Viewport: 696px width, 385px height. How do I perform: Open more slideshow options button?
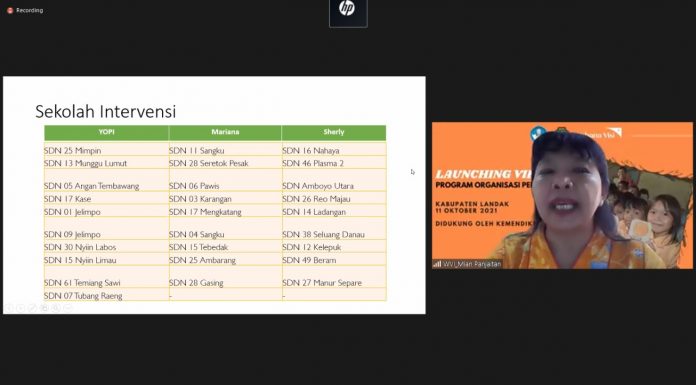(x=68, y=307)
